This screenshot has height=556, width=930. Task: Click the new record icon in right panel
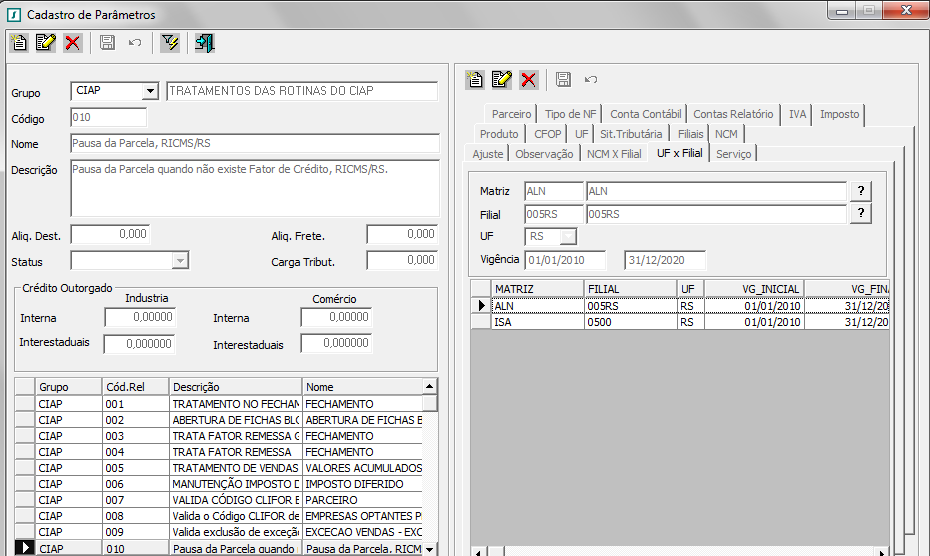pos(475,79)
